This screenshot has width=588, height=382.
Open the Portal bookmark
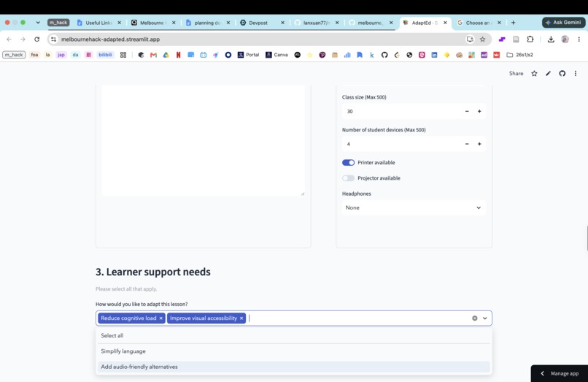[x=248, y=55]
